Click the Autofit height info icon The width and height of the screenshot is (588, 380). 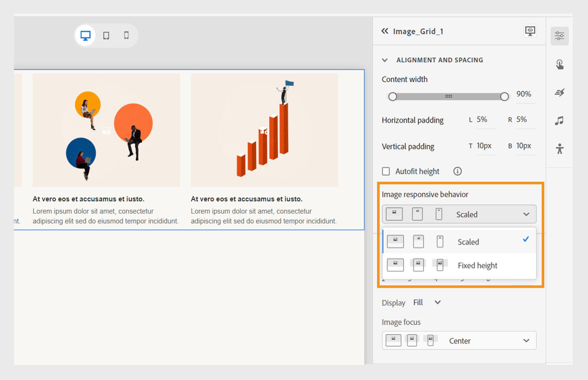tap(458, 171)
